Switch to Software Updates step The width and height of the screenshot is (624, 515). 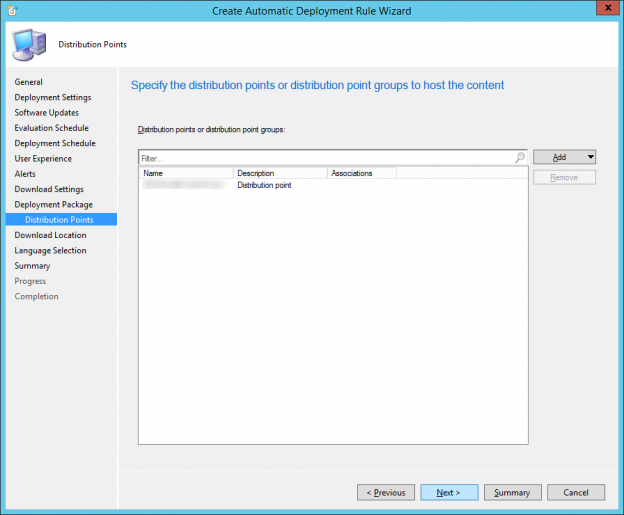coord(47,113)
